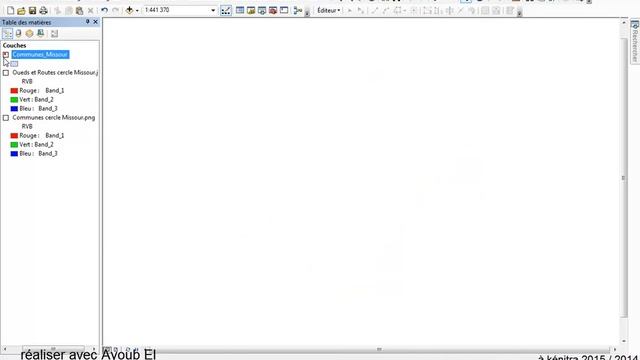This screenshot has width=640, height=360.
Task: Open the map scale dropdown list
Action: (x=213, y=10)
